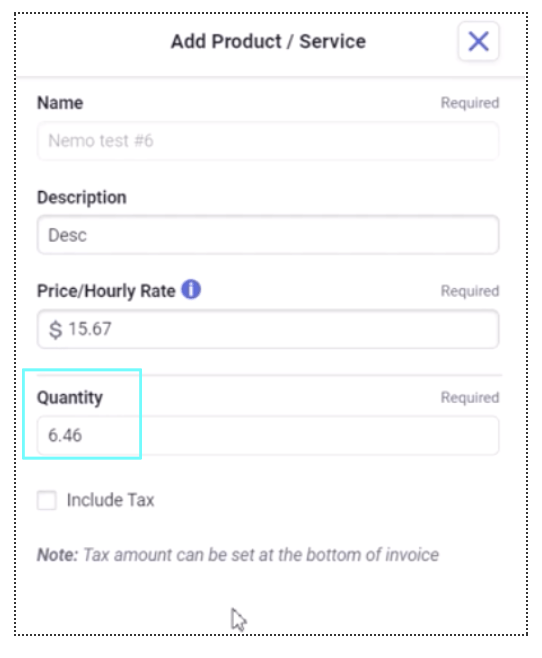Image resolution: width=542 pixels, height=658 pixels.
Task: Click the Required tag beside Quantity
Action: (470, 397)
